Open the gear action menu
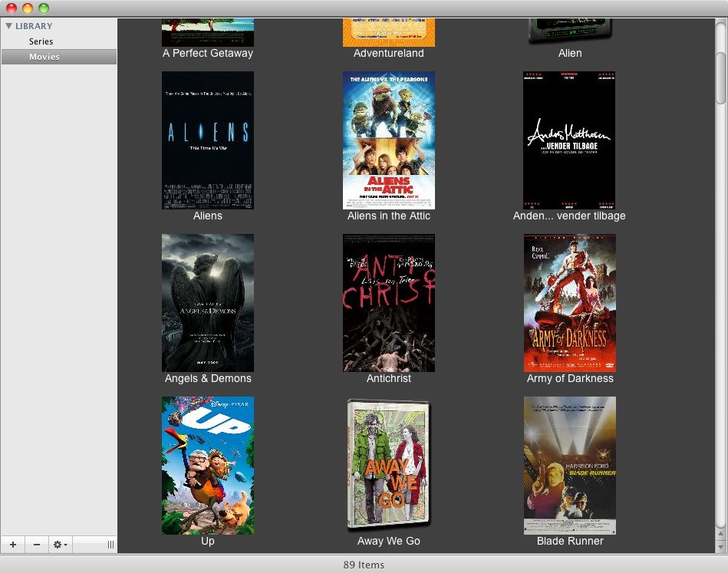Viewport: 728px width, 573px height. (60, 545)
